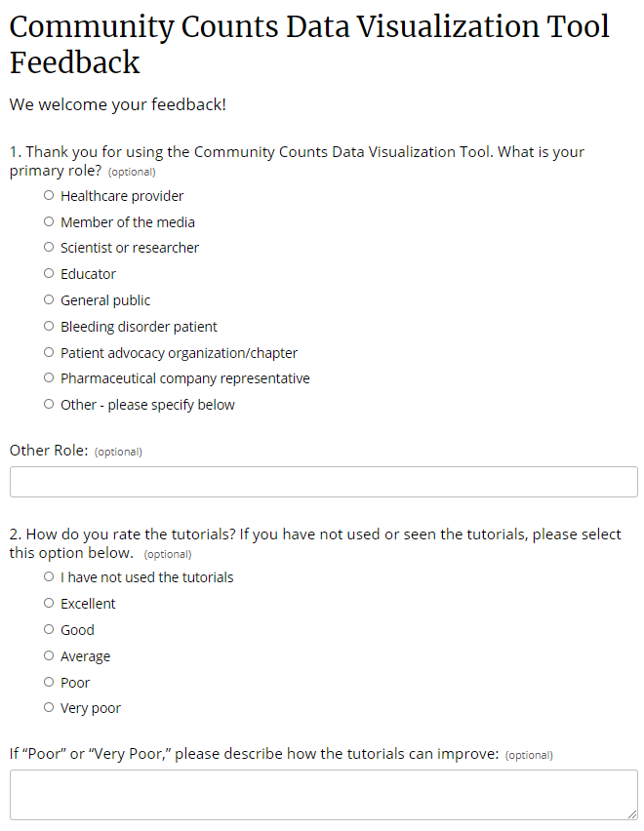Viewport: 644px width, 831px height.
Task: Select Other - please specify below
Action: pos(49,405)
